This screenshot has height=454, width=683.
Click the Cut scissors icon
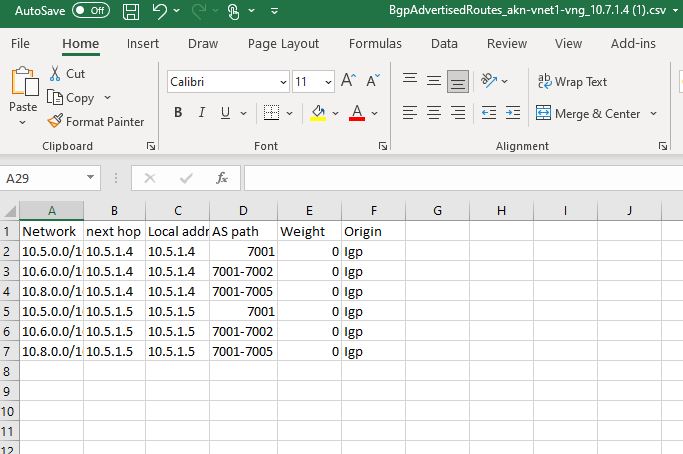click(55, 73)
